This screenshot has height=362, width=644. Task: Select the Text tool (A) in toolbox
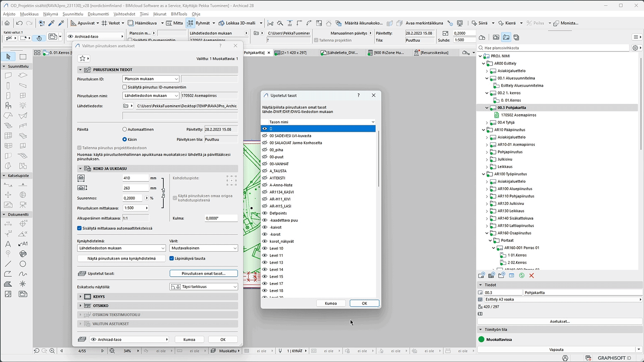[x=8, y=244]
